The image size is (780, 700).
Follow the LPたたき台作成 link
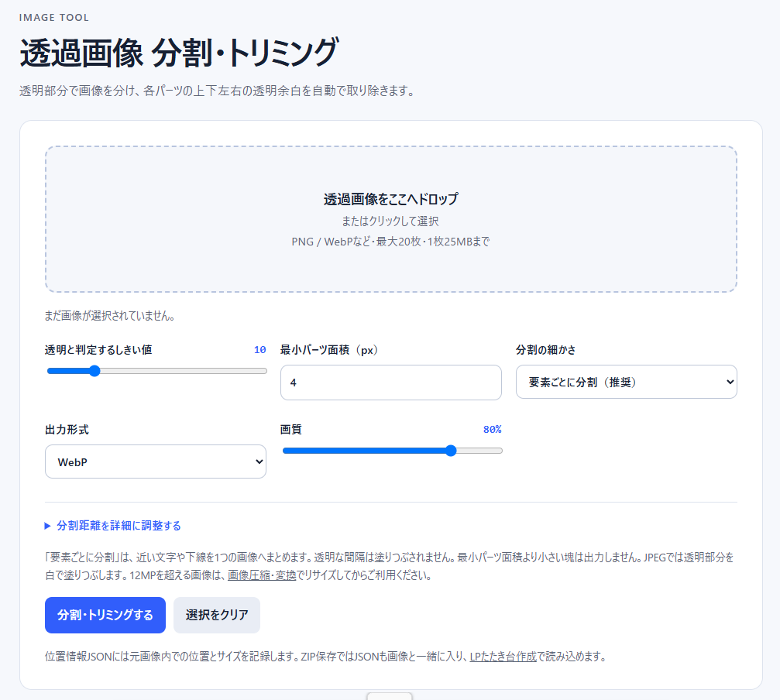pyautogui.click(x=503, y=657)
